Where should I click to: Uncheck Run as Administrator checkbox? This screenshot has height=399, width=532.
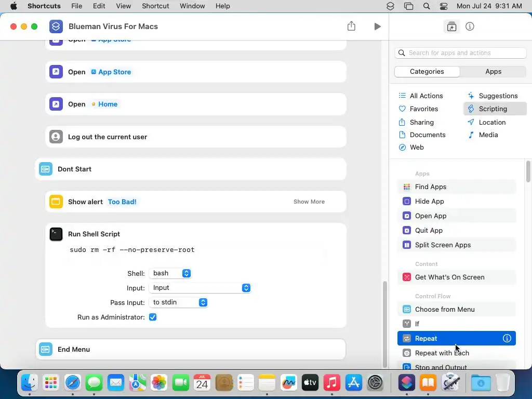[x=153, y=317]
